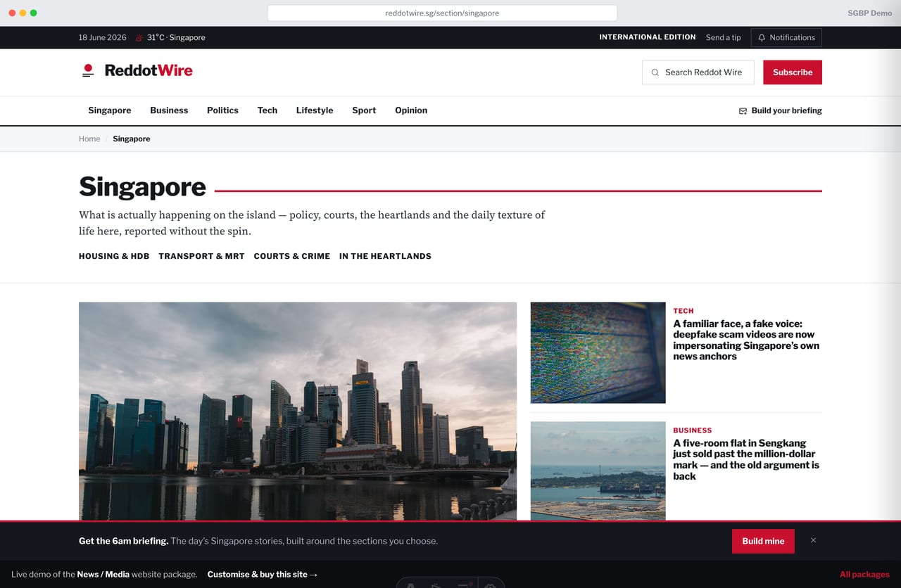The width and height of the screenshot is (901, 588).
Task: Click the search magnifier icon
Action: [x=655, y=72]
